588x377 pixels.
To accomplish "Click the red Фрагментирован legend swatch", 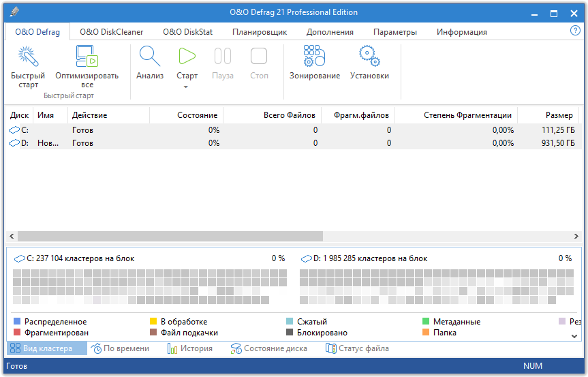I will pyautogui.click(x=17, y=332).
